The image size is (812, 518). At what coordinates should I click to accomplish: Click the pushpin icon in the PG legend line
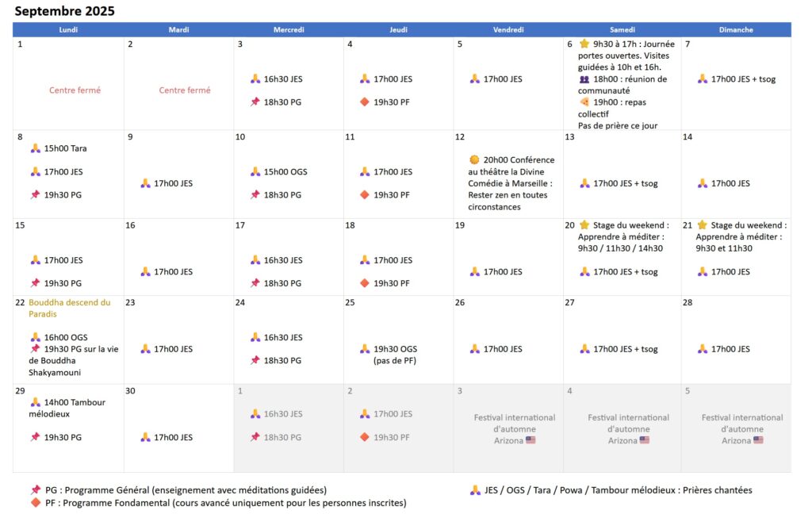(35, 489)
